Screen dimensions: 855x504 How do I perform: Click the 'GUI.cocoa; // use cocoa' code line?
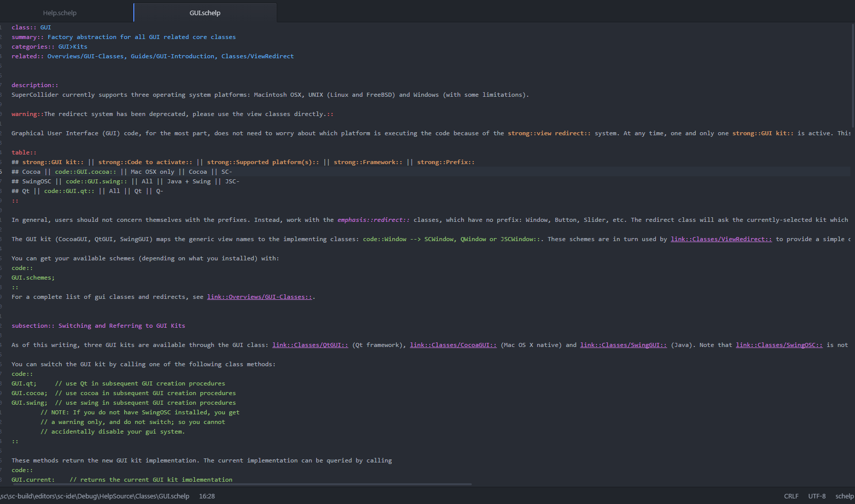pyautogui.click(x=124, y=393)
